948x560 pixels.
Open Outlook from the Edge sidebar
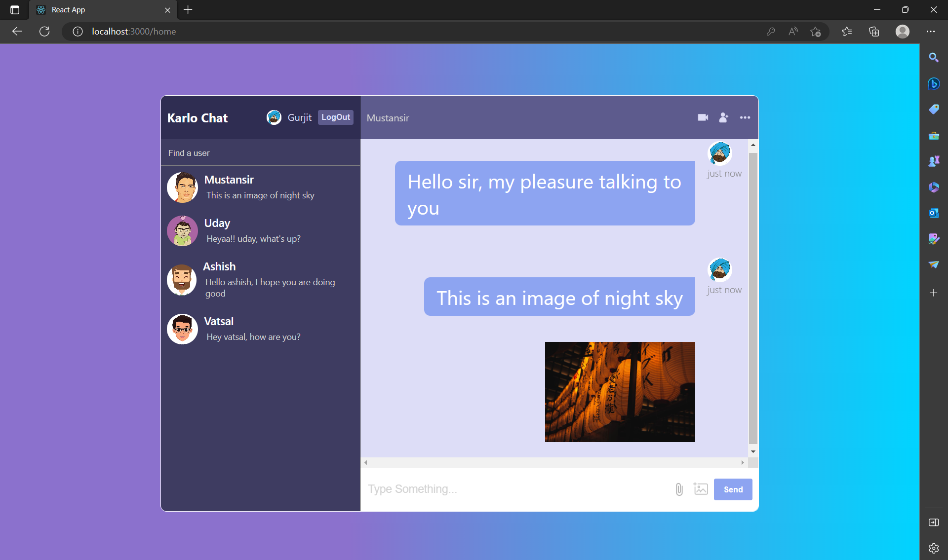(x=934, y=213)
